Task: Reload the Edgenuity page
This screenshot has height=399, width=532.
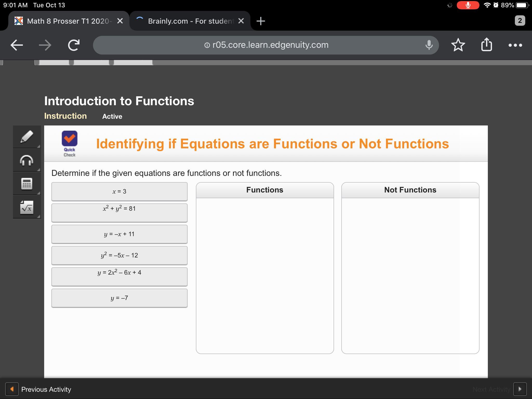Action: coord(74,45)
